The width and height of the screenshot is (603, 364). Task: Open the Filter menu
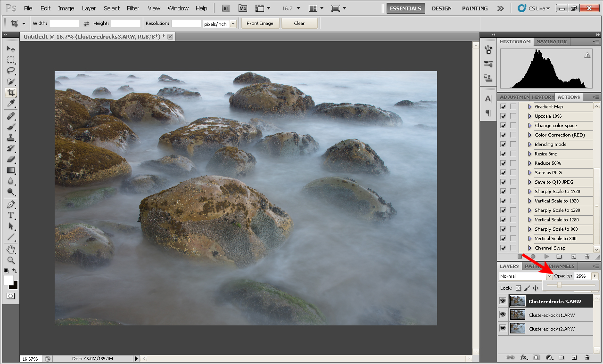pos(133,8)
